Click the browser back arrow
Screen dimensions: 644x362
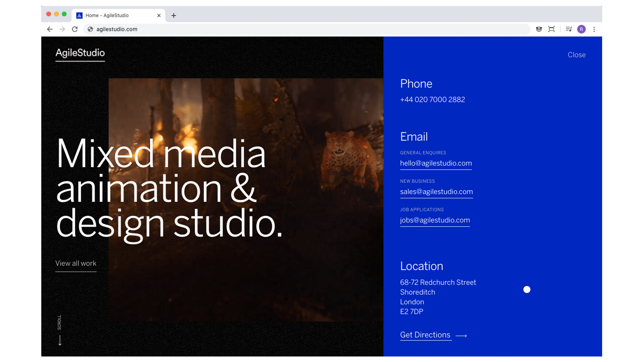point(50,29)
